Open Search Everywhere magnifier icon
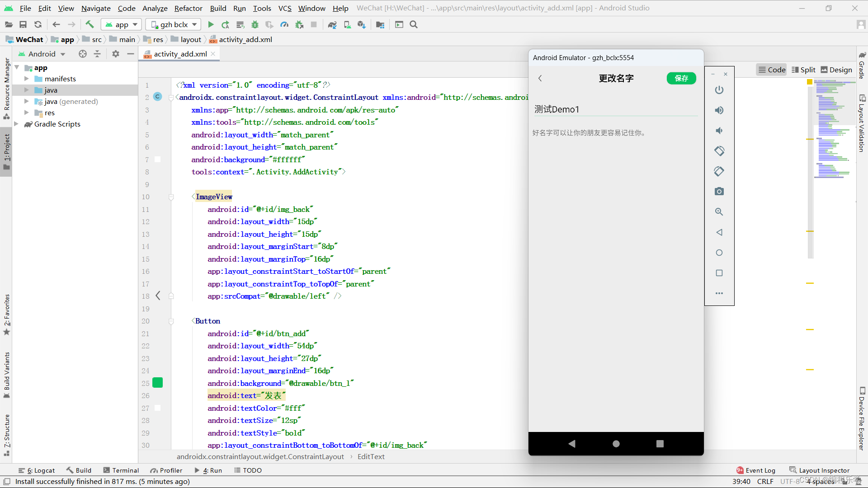Screen dimensions: 868x488 coord(414,24)
